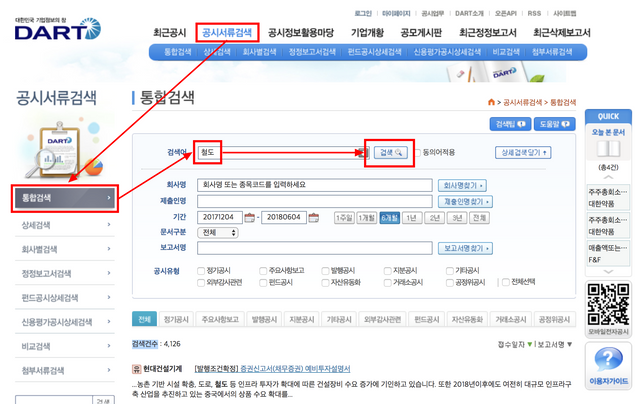
Task: Open the end date calendar picker
Action: click(x=313, y=218)
